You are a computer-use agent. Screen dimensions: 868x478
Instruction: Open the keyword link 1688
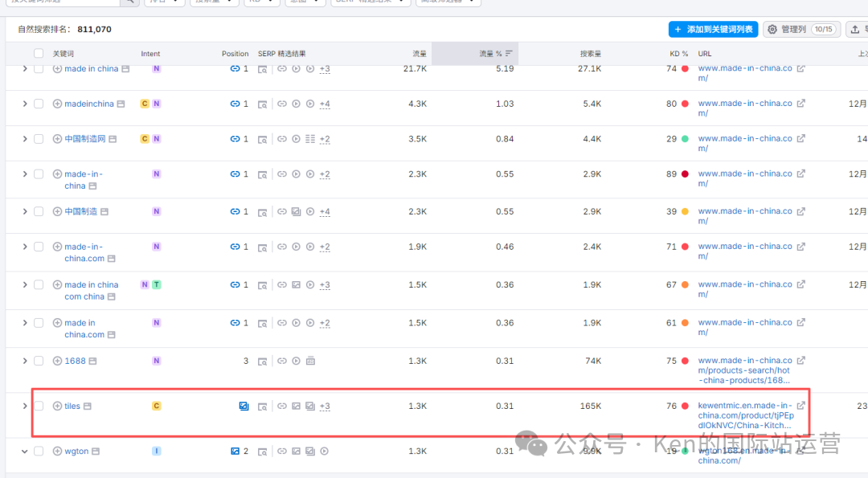pos(75,361)
